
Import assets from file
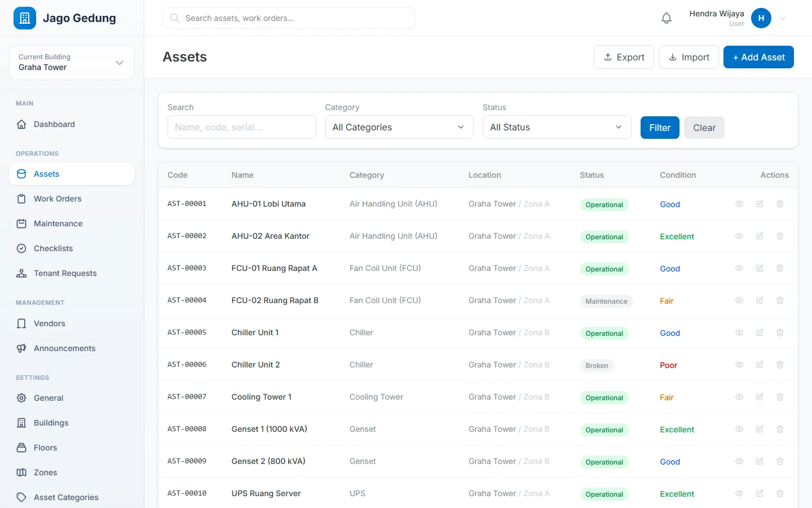(689, 57)
